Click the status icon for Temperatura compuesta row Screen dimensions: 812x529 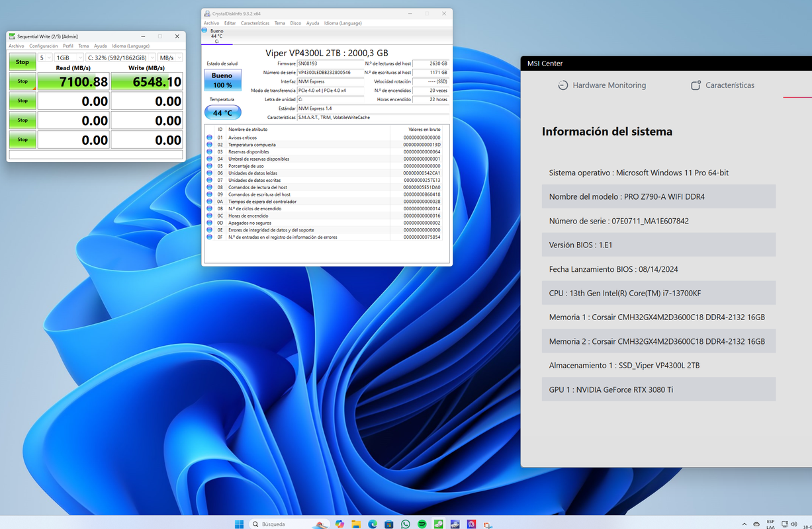(x=210, y=145)
